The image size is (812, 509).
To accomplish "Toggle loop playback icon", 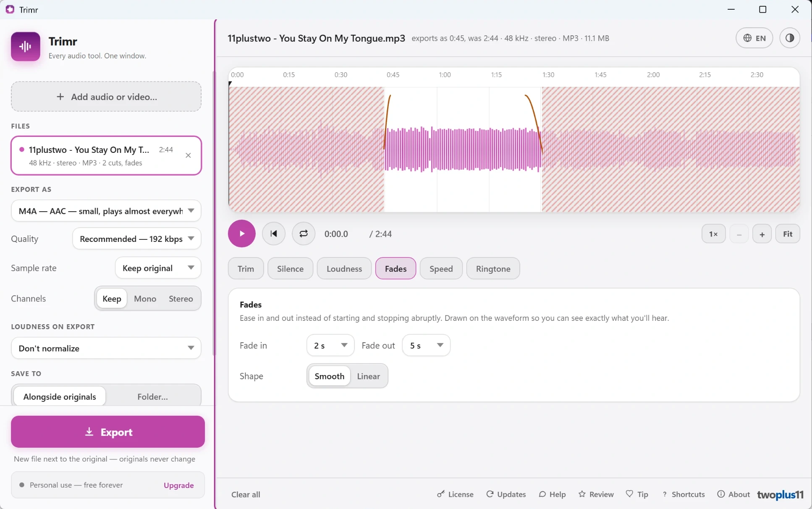I will click(304, 234).
